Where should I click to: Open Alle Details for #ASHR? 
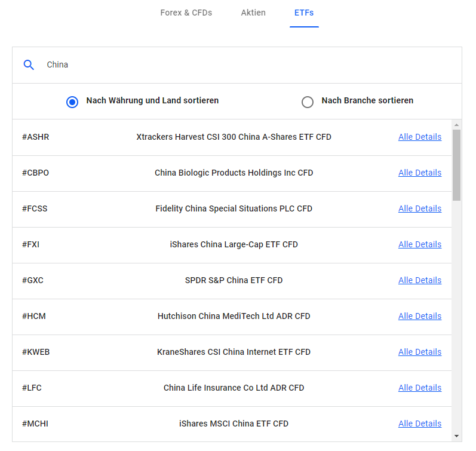420,137
